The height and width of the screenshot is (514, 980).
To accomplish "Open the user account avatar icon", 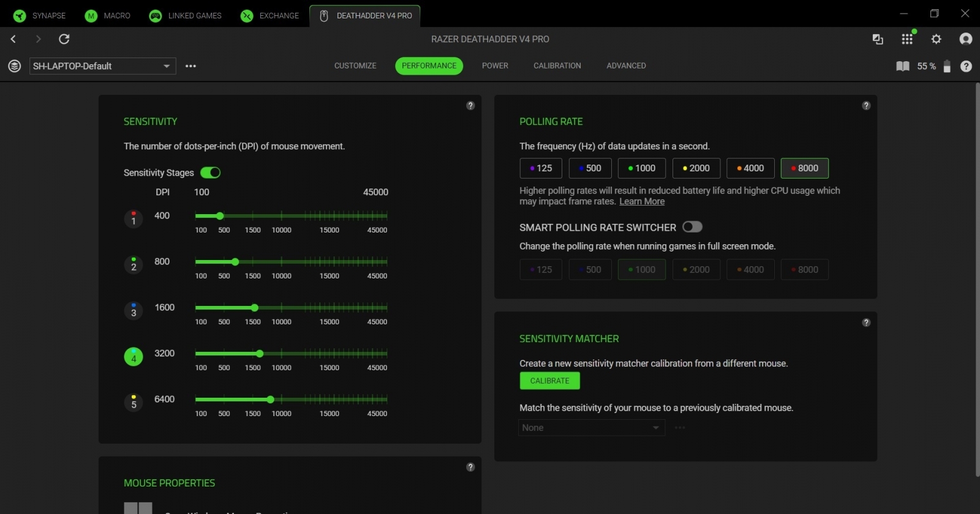I will (x=965, y=39).
